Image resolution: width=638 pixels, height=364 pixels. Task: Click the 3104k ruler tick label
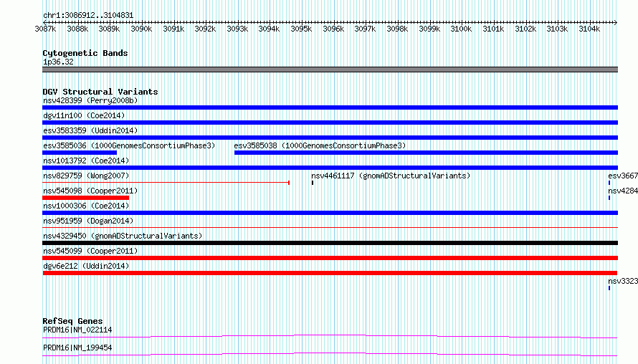pos(589,29)
